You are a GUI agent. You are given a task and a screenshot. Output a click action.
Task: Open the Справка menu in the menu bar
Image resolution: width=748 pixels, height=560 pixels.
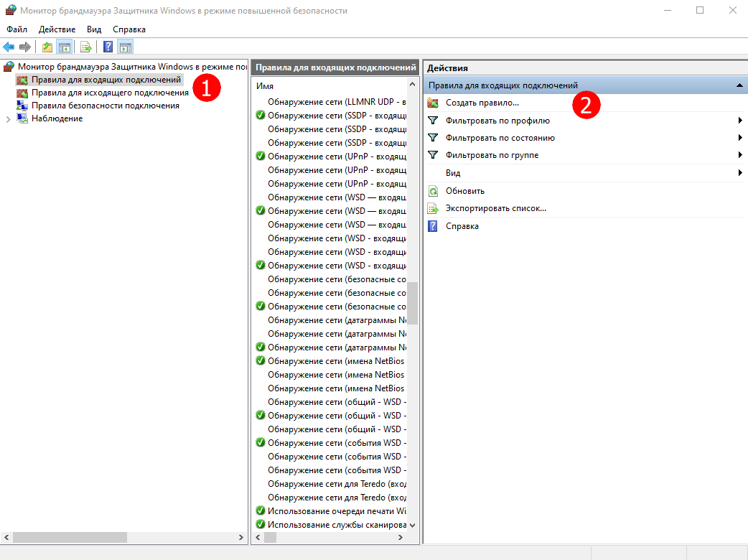[x=128, y=29]
